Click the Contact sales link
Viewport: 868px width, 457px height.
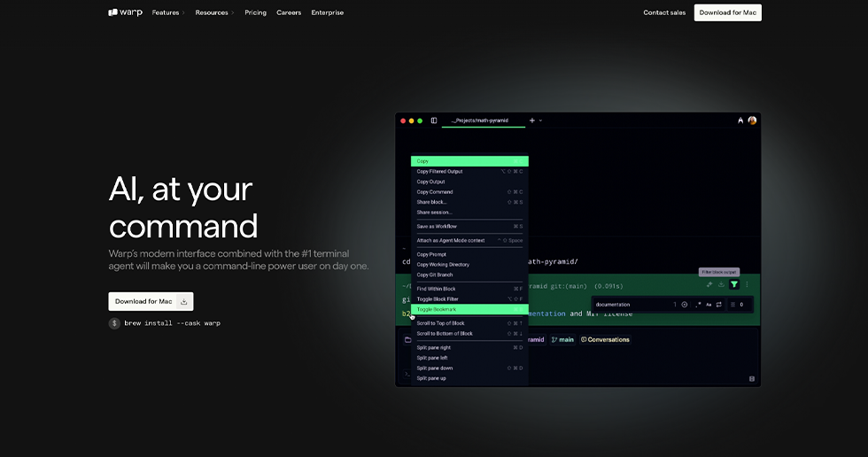coord(664,12)
